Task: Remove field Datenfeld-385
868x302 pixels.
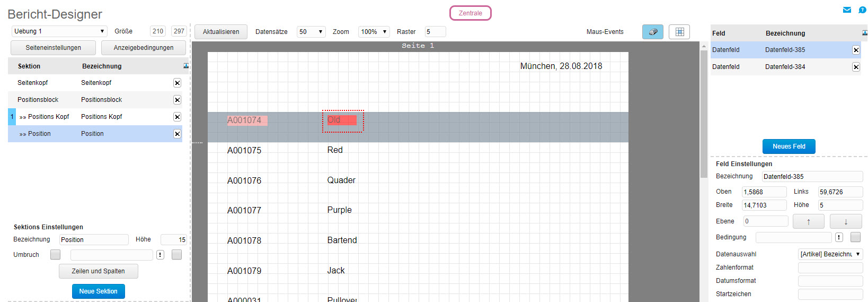Action: [856, 50]
